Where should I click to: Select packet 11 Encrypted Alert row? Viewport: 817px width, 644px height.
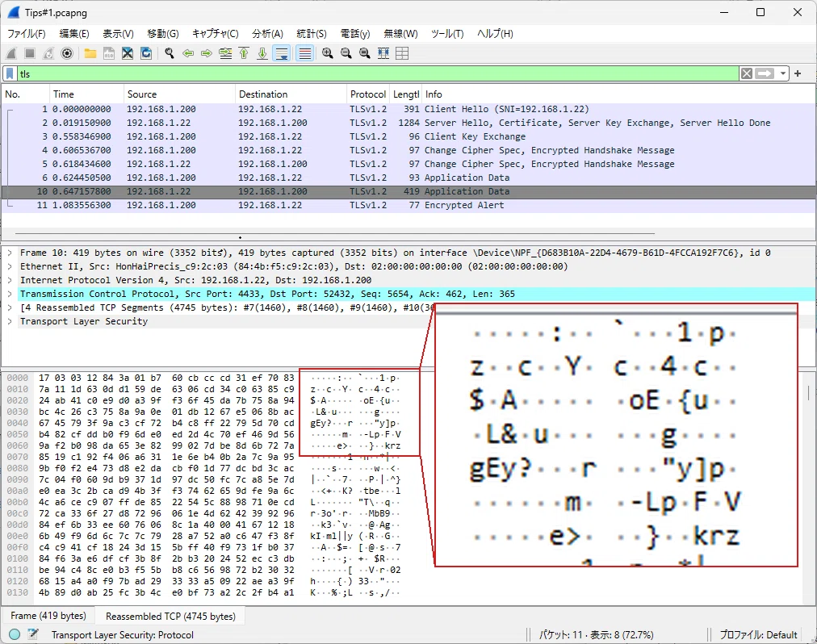click(408, 205)
